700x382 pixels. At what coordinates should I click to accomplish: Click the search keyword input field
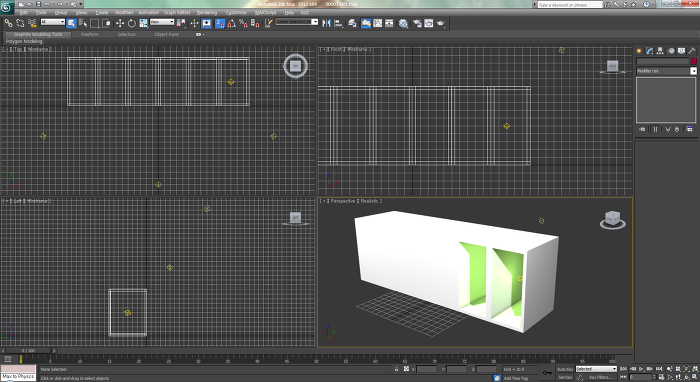tap(570, 4)
